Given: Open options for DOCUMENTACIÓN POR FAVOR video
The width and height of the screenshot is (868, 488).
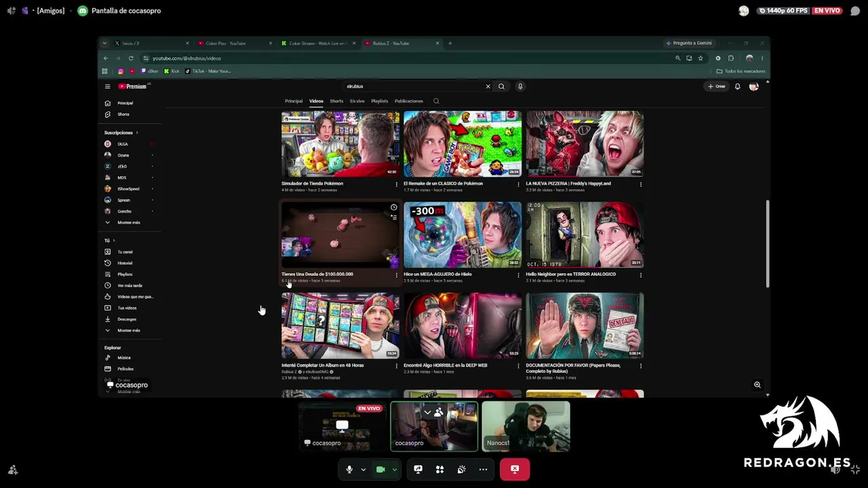Looking at the screenshot, I should pyautogui.click(x=640, y=366).
